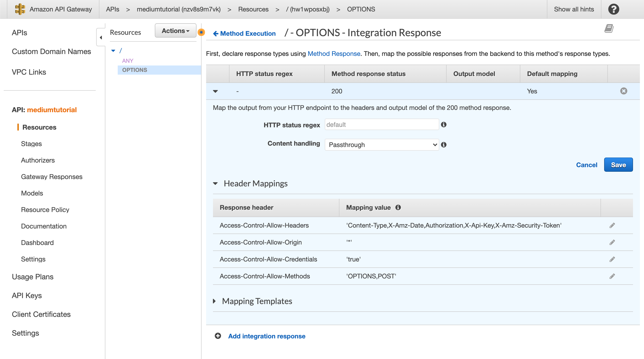Edit Access-Control-Allow-Methods mapping with pencil icon
Viewport: 644px width, 359px height.
coord(612,276)
